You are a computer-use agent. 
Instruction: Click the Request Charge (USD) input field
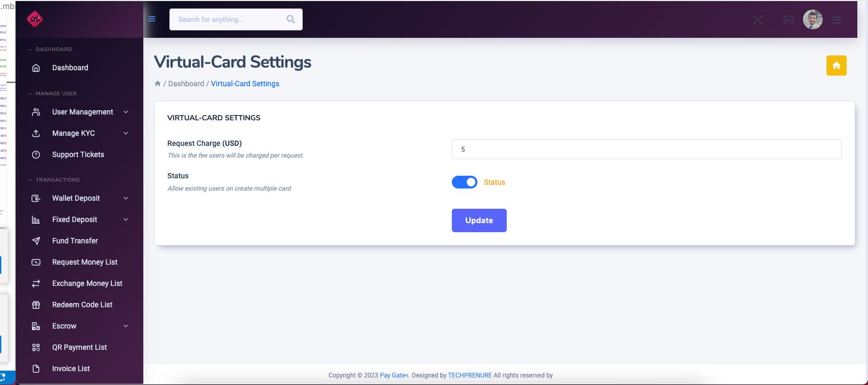[646, 149]
